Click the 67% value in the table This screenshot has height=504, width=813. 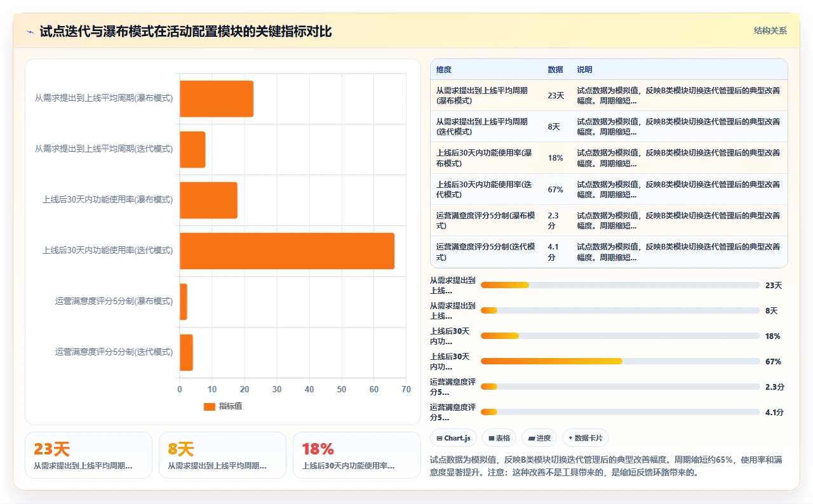pos(555,189)
